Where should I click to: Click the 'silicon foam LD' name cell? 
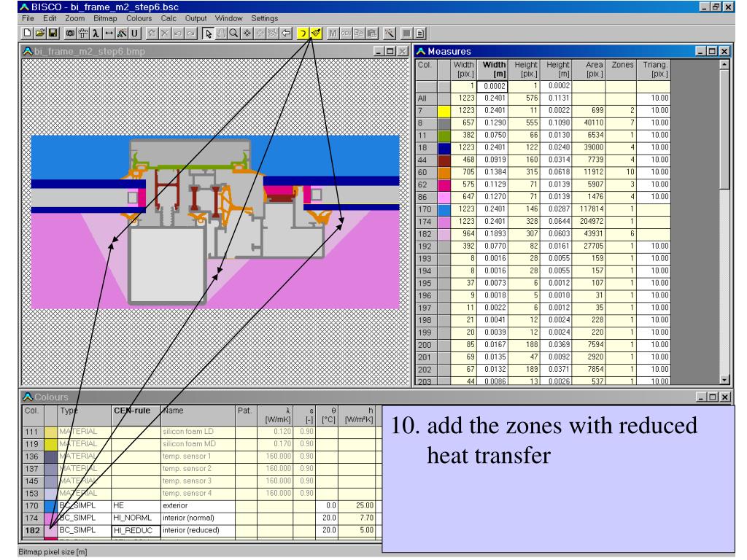tap(198, 432)
